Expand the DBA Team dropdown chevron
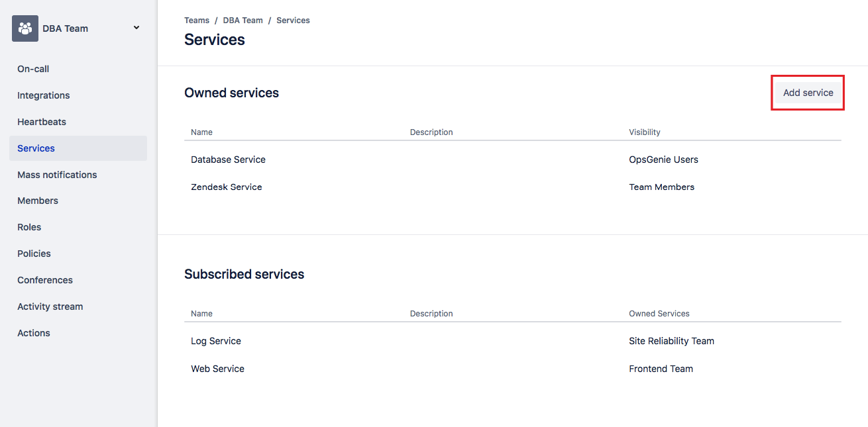 (x=136, y=28)
